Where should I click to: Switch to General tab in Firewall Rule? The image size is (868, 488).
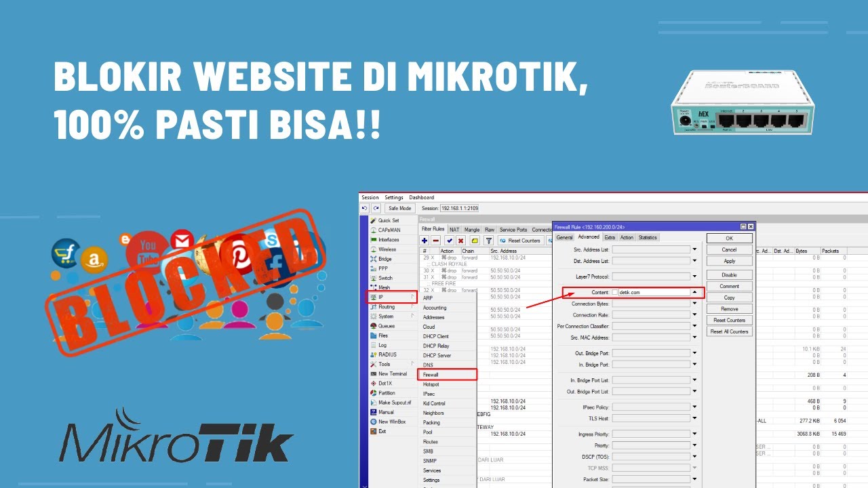pos(565,237)
